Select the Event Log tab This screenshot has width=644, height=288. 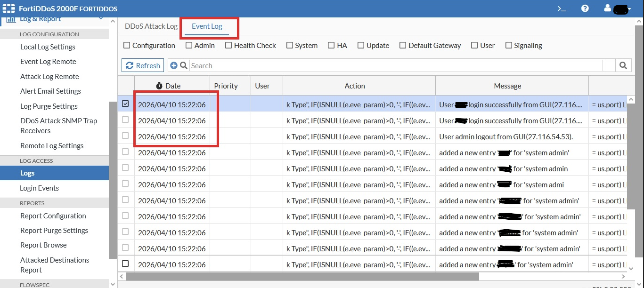click(x=207, y=26)
